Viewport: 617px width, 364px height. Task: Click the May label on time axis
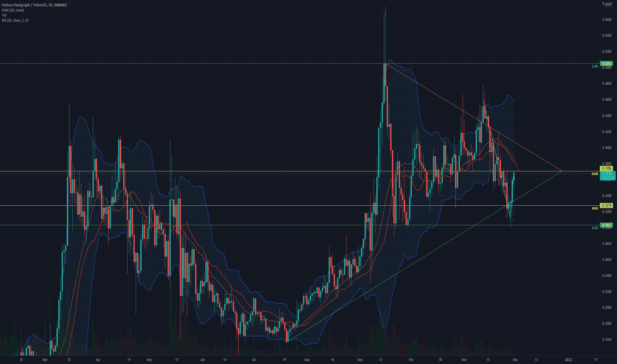tap(149, 359)
